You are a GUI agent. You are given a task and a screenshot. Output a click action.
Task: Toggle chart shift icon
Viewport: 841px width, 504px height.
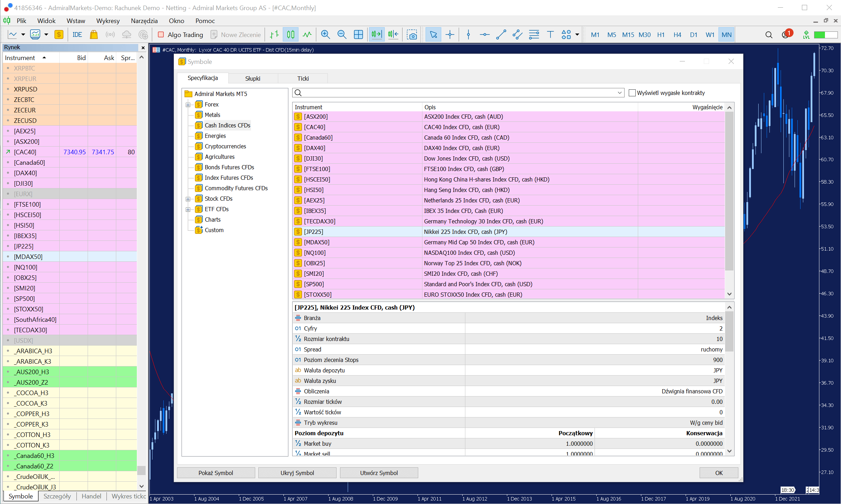(x=393, y=35)
